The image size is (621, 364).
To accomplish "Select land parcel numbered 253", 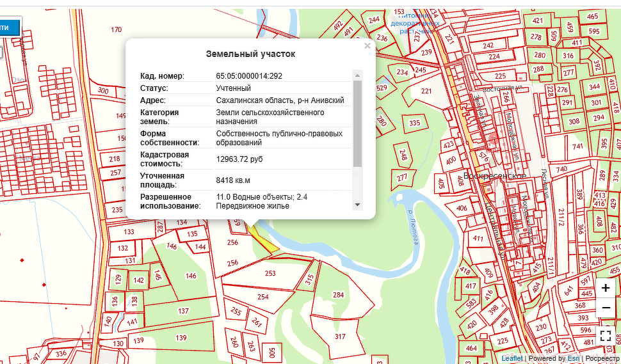I will tap(270, 273).
